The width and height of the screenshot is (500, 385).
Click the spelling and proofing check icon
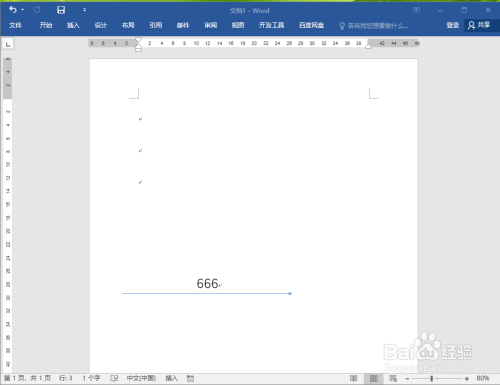[x=114, y=378]
